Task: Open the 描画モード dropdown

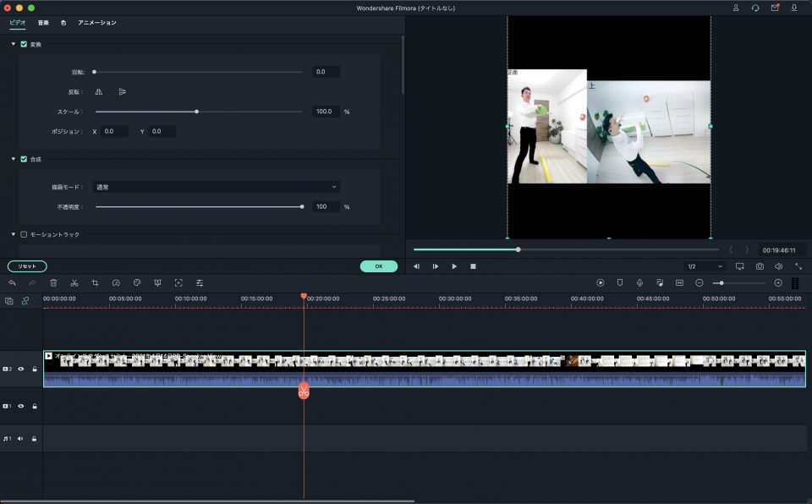Action: click(216, 186)
